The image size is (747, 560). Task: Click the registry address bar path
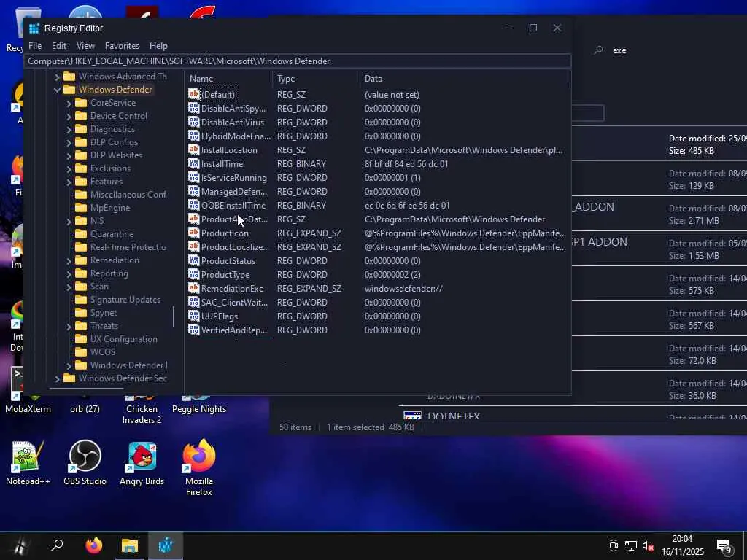(x=298, y=61)
